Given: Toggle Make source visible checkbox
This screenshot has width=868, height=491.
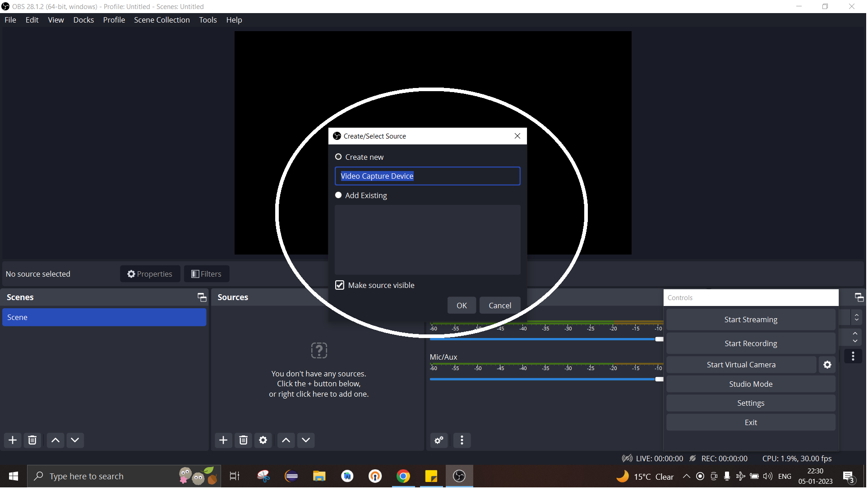Looking at the screenshot, I should click(x=341, y=286).
